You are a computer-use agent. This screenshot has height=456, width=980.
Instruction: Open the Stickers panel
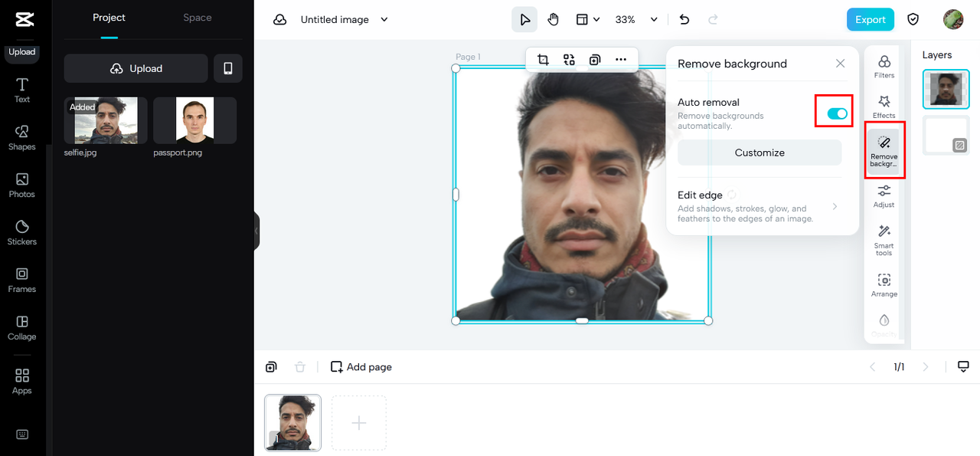tap(22, 232)
